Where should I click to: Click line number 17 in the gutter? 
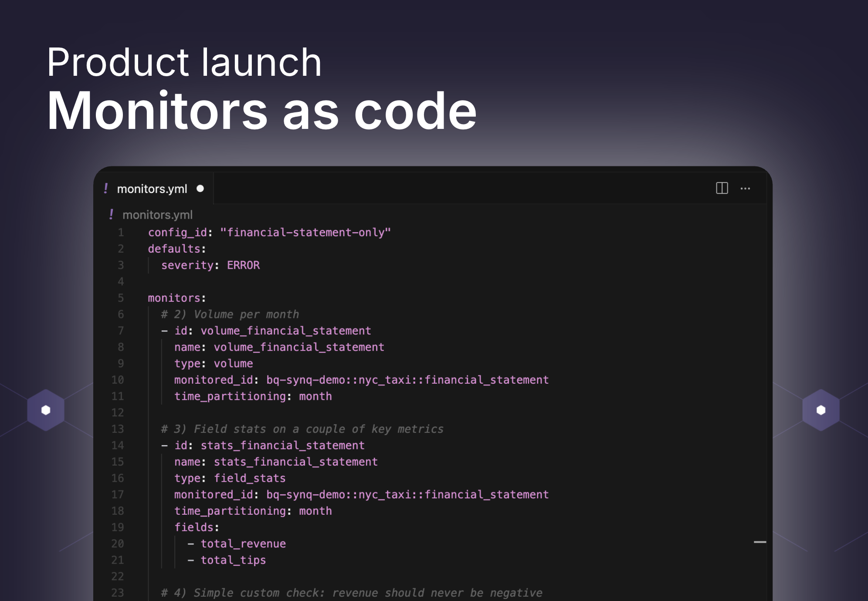tap(118, 494)
